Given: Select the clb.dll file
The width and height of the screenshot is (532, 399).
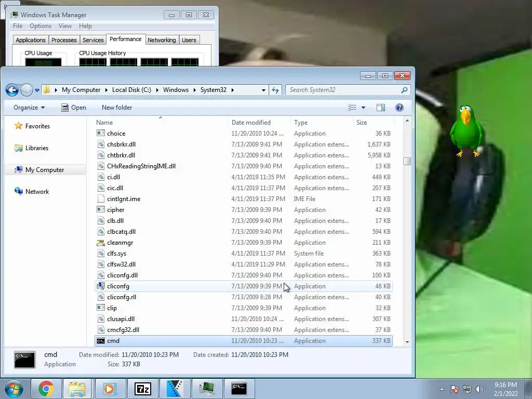Looking at the screenshot, I should [x=115, y=220].
